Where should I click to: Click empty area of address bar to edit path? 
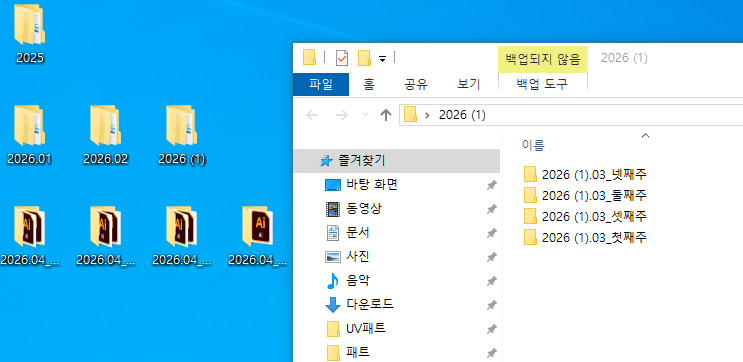(x=616, y=115)
